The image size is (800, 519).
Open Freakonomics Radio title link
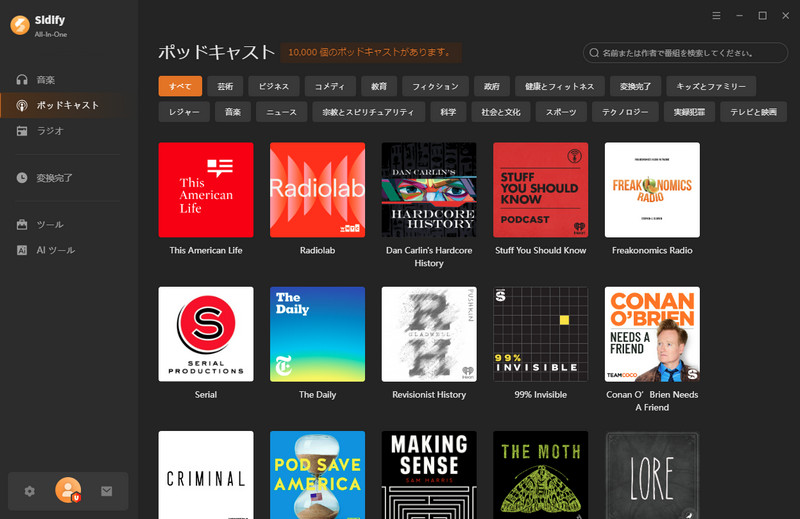coord(652,250)
